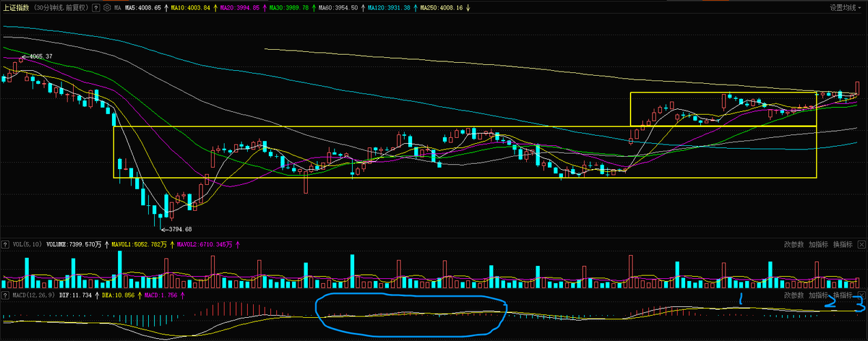Image resolution: width=868 pixels, height=341 pixels.
Task: Click 改参数 in the VOL panel
Action: pyautogui.click(x=794, y=244)
